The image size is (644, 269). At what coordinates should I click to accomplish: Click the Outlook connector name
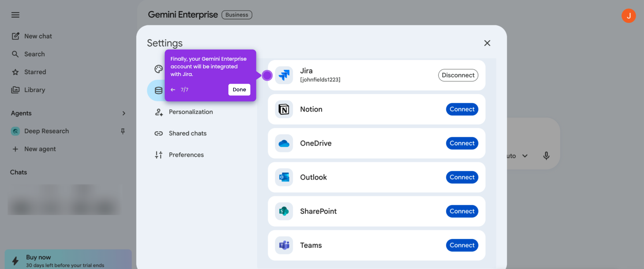tap(314, 177)
